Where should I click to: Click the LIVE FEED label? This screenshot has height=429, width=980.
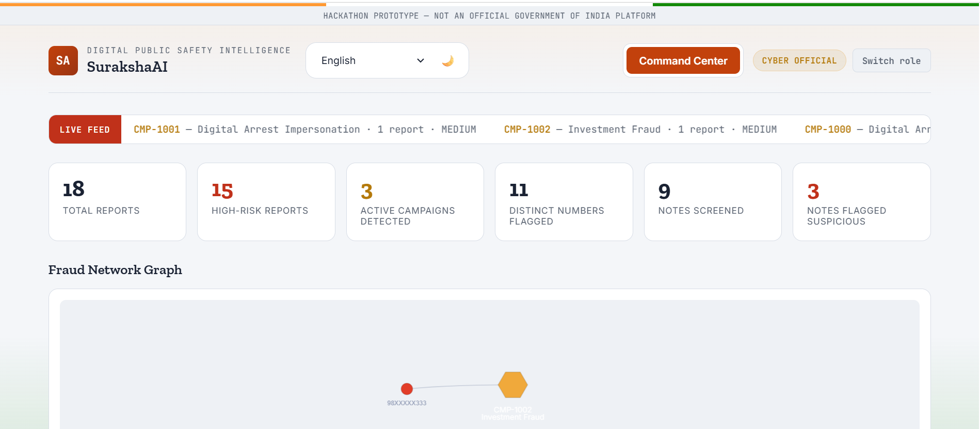[x=85, y=130]
